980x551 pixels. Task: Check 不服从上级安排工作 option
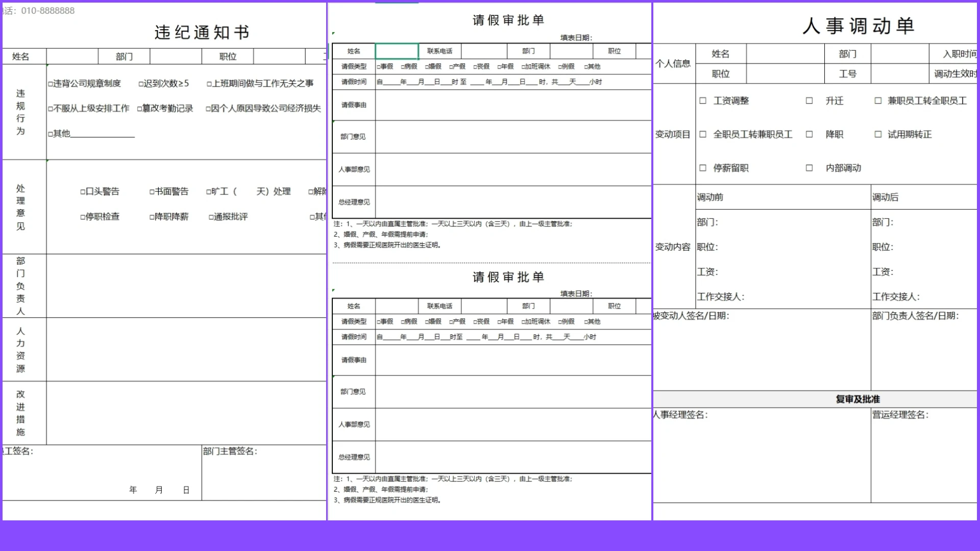coord(51,109)
